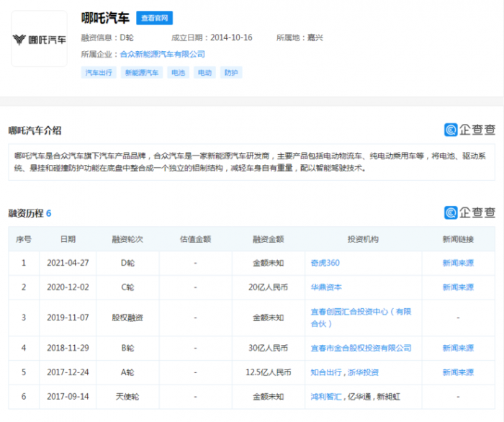Click the 新相虹 investor name
This screenshot has width=504, height=422.
point(389,397)
